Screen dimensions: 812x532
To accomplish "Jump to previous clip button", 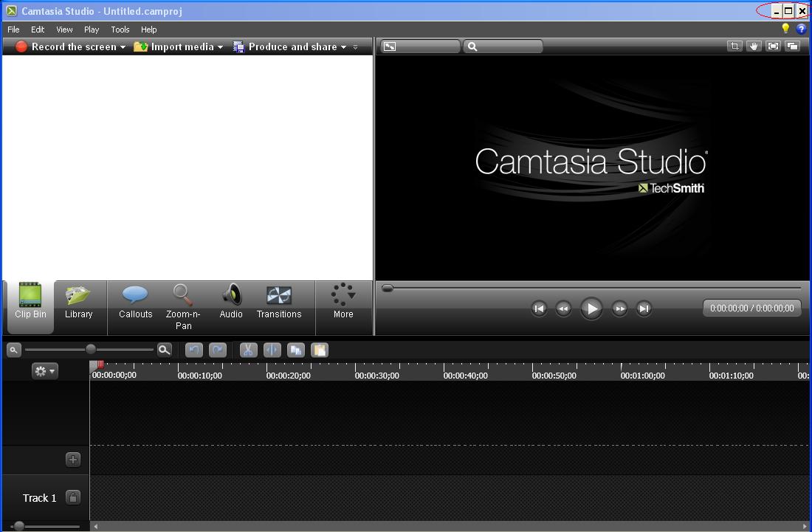I will (x=539, y=309).
